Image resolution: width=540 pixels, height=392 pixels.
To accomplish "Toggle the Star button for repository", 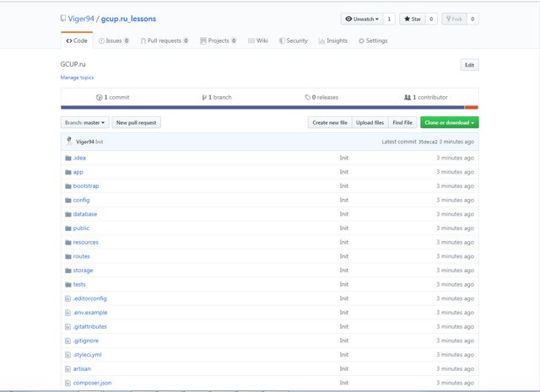I will click(x=413, y=19).
